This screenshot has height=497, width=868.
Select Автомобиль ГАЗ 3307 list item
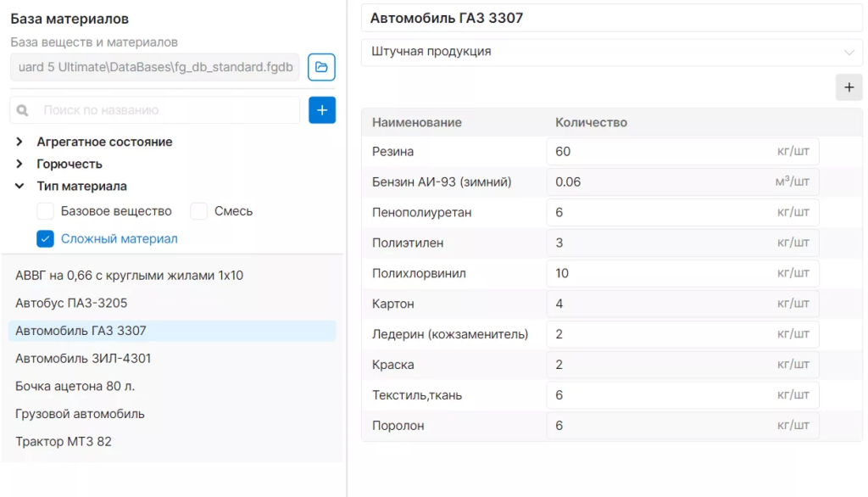[172, 331]
